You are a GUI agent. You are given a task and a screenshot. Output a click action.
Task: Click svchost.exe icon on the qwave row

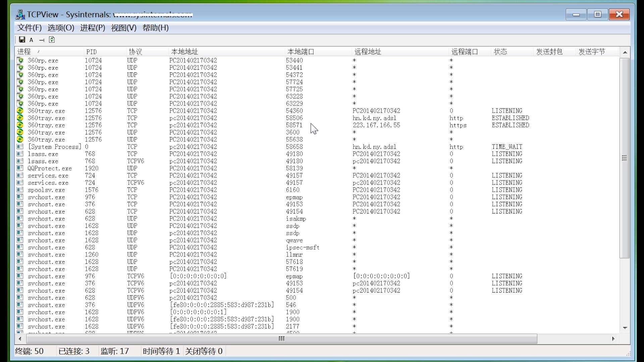(x=20, y=240)
